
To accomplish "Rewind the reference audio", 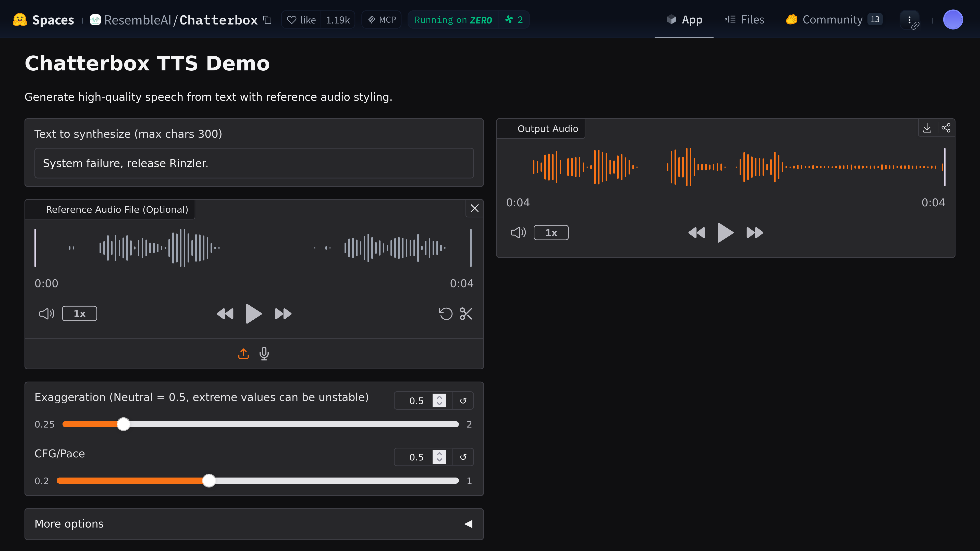I will click(x=225, y=314).
